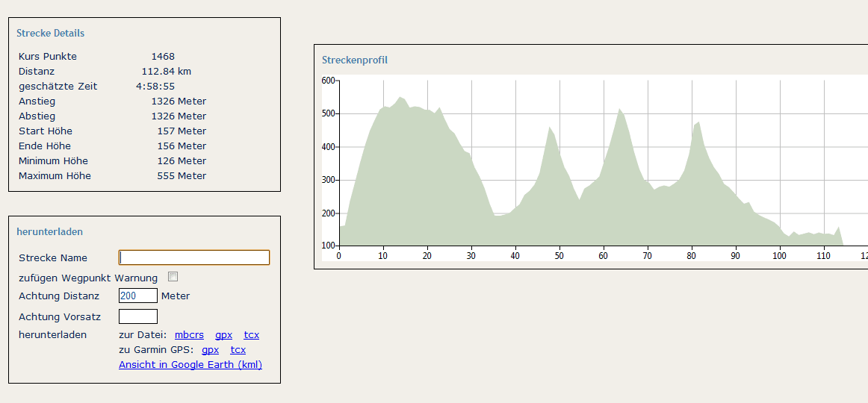This screenshot has height=403, width=868.
Task: Select the Abstieg value 1326 Meter
Action: point(179,116)
